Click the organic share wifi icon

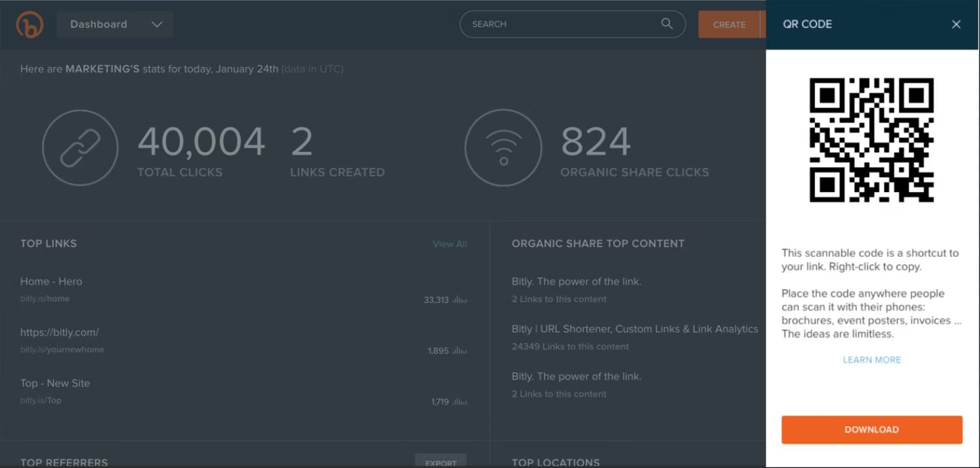tap(503, 147)
